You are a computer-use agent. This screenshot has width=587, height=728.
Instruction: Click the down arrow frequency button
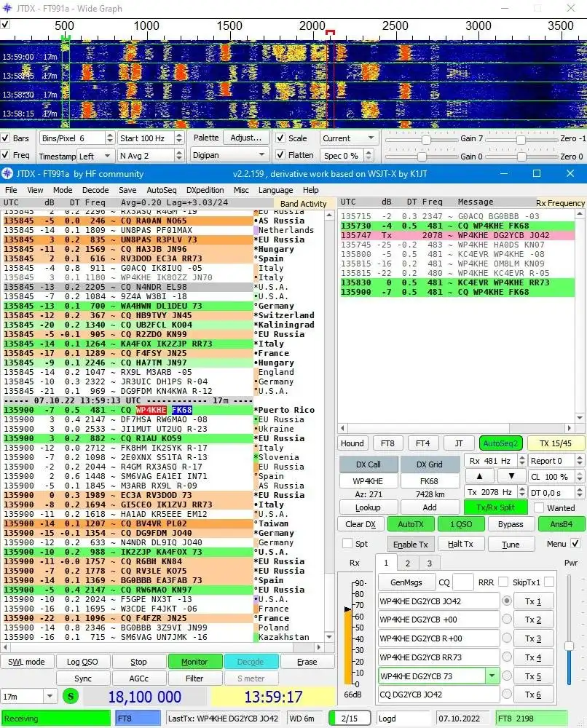click(511, 476)
